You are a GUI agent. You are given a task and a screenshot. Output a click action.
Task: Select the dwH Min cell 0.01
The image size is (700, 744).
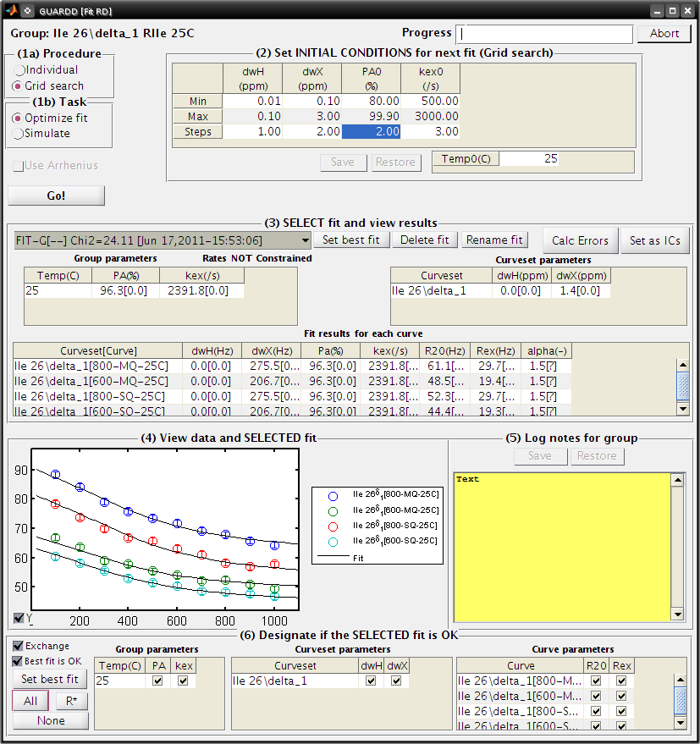click(x=252, y=101)
